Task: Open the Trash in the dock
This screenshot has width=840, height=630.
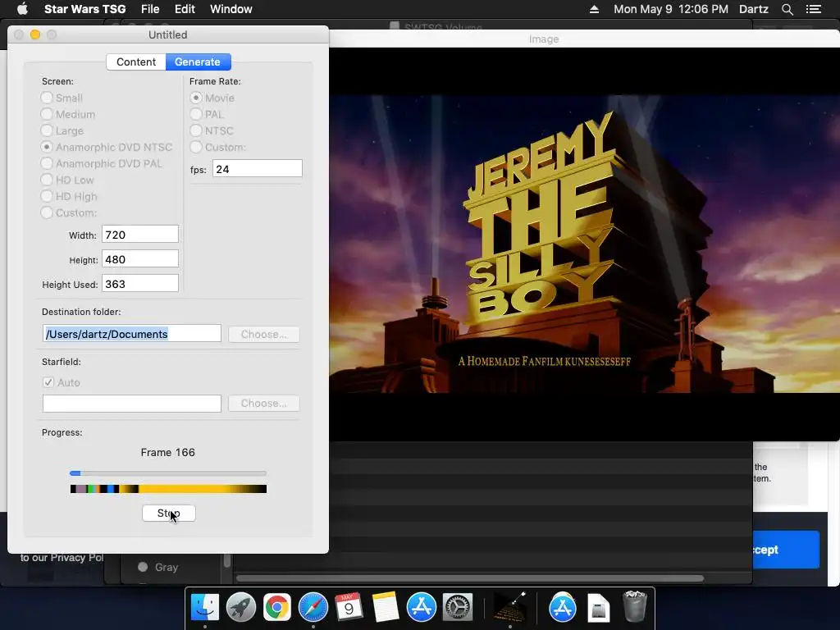Action: [635, 608]
